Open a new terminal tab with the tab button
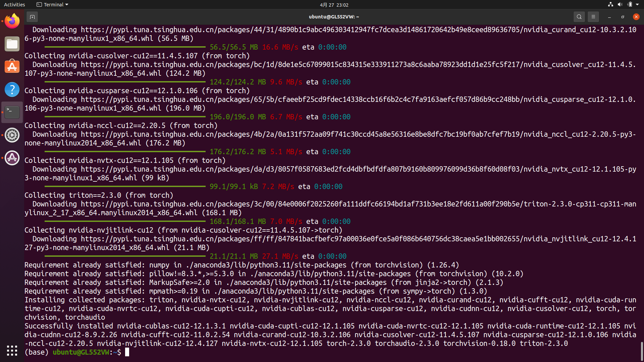 [x=32, y=16]
